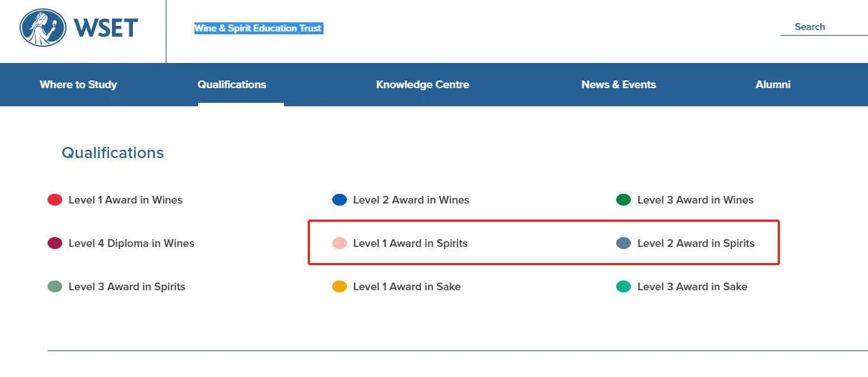Screen dimensions: 868x377
Task: Click into the Search field
Action: (823, 27)
